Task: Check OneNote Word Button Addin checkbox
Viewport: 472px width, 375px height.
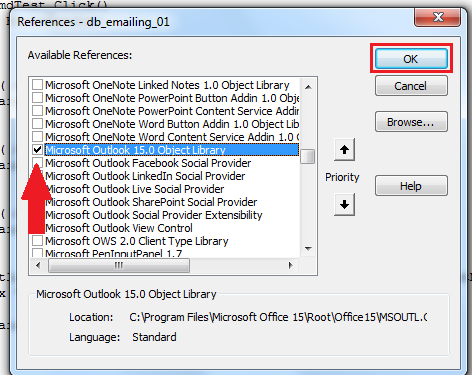Action: (37, 124)
